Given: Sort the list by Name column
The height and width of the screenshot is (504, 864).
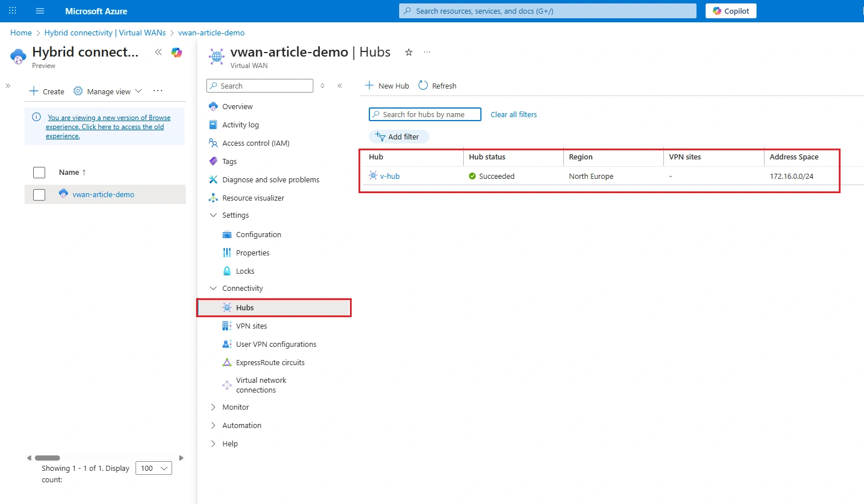Looking at the screenshot, I should pos(73,172).
